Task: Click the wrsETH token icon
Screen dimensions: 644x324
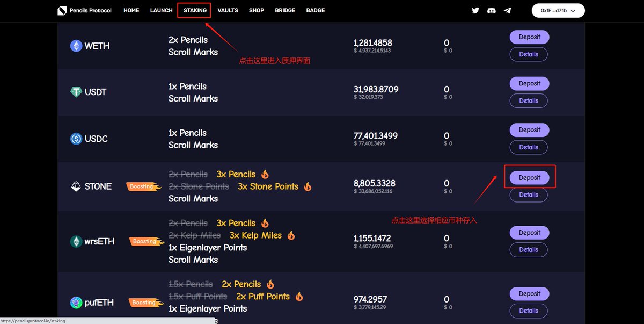Action: pos(76,241)
